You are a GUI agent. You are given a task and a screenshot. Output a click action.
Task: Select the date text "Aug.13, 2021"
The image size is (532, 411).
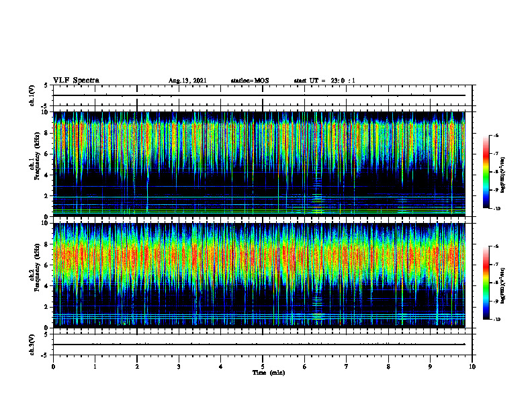click(x=187, y=81)
